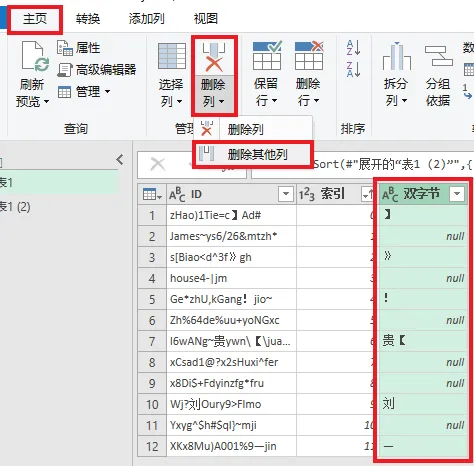This screenshot has height=466, width=474.
Task: Click the 选择列 table icon
Action: (x=172, y=56)
